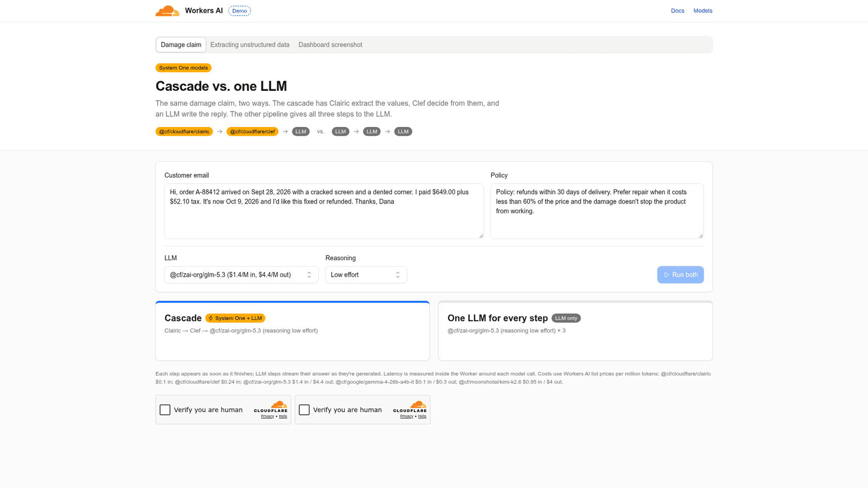Open Help link in first Cloudflare widget
868x488 pixels.
(283, 416)
